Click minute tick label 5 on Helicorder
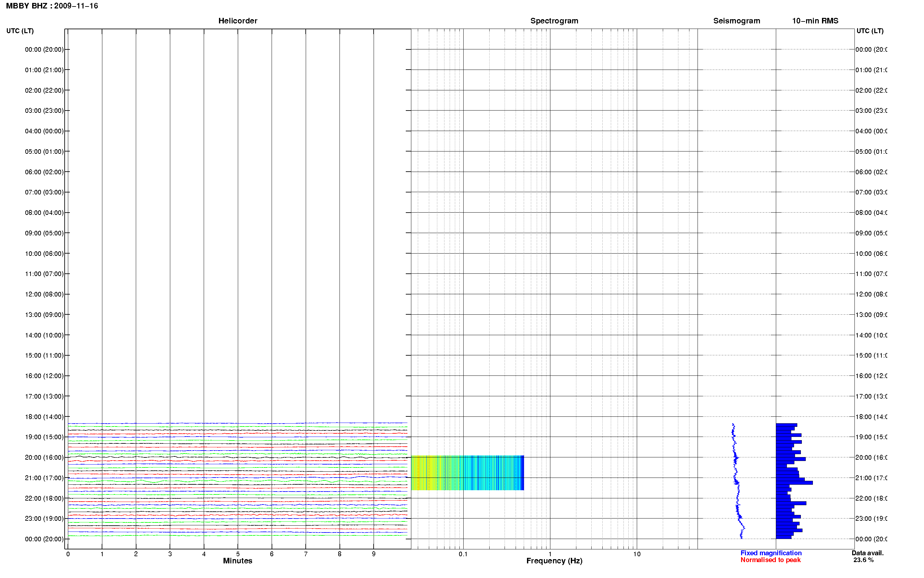Viewport: 924px width, 578px height. tap(238, 554)
